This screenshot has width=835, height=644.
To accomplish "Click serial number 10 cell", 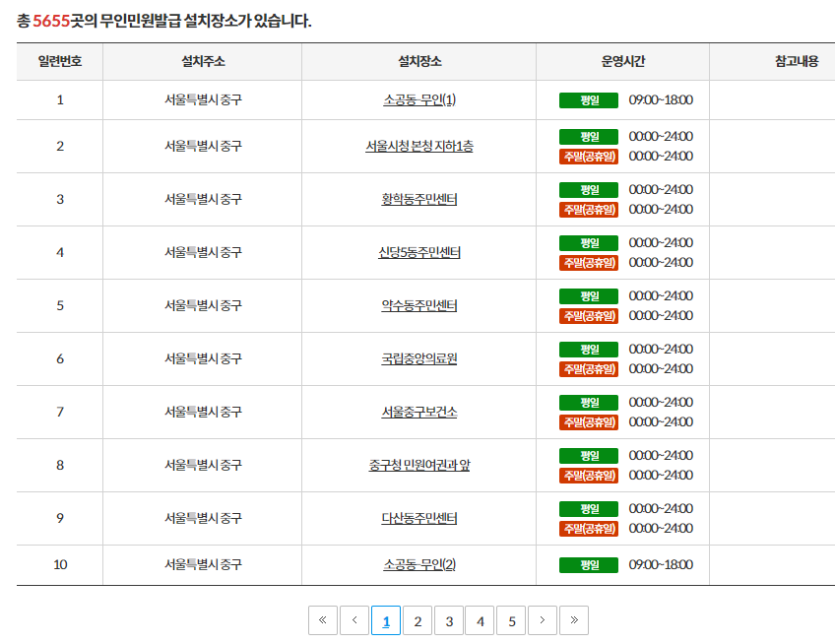I will 60,564.
